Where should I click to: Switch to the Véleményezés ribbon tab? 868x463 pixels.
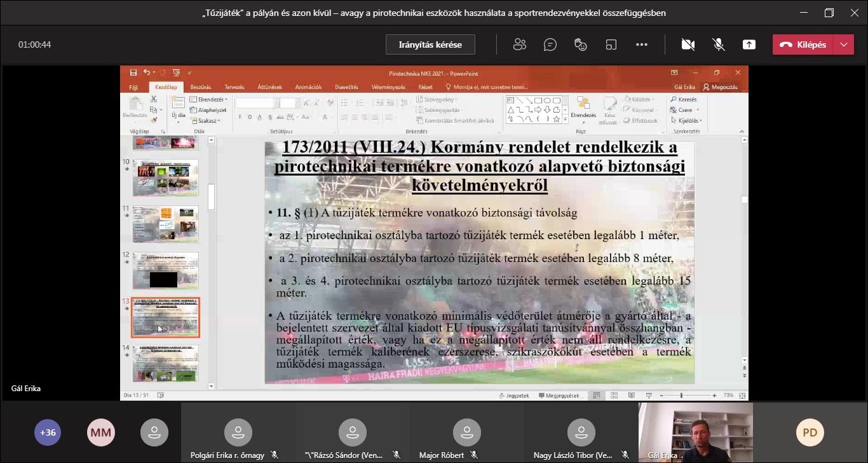click(388, 87)
